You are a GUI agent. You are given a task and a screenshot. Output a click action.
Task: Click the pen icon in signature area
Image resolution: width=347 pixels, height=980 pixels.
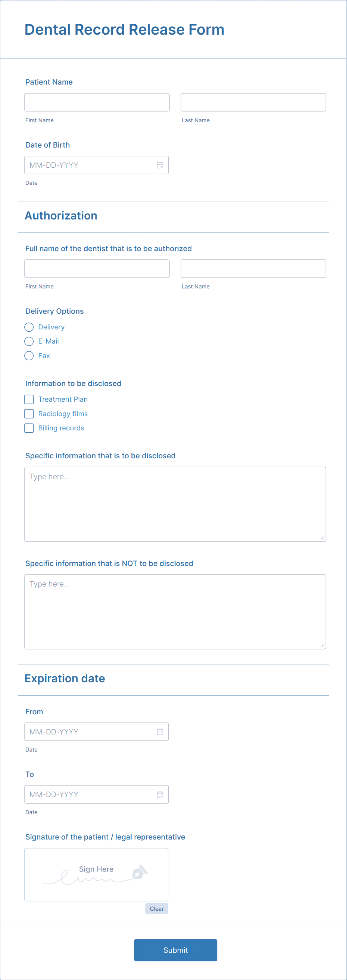pos(140,873)
